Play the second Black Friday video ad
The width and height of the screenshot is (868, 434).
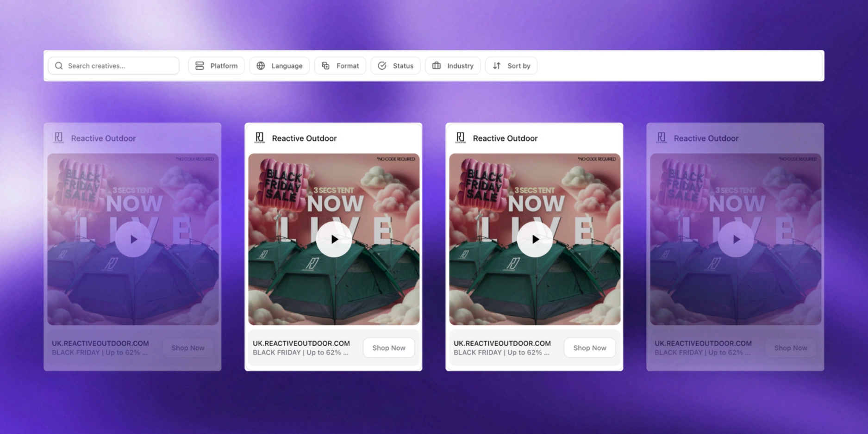pos(334,239)
